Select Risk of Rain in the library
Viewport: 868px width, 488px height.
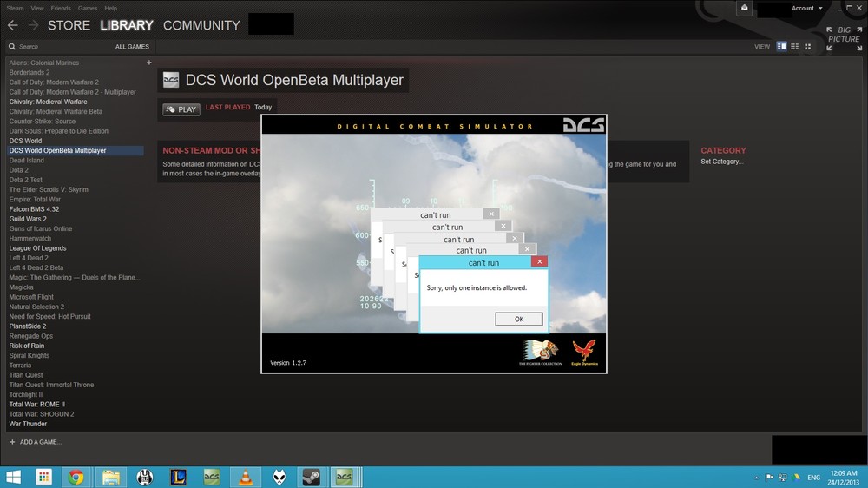27,346
